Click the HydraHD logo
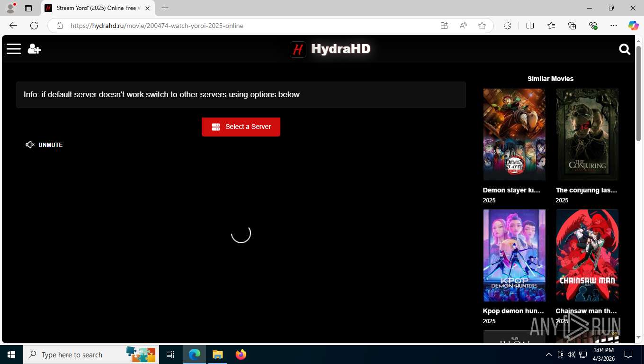Viewport: 644px width, 364px height. (x=331, y=49)
